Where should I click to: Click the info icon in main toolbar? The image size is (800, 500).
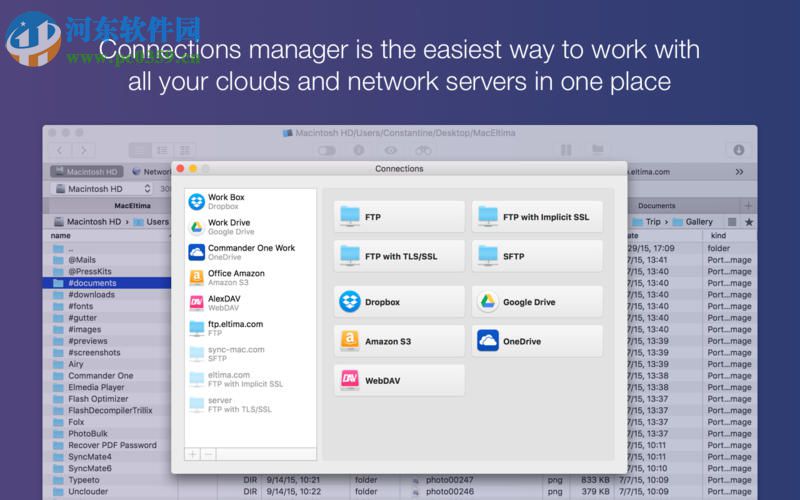point(359,150)
